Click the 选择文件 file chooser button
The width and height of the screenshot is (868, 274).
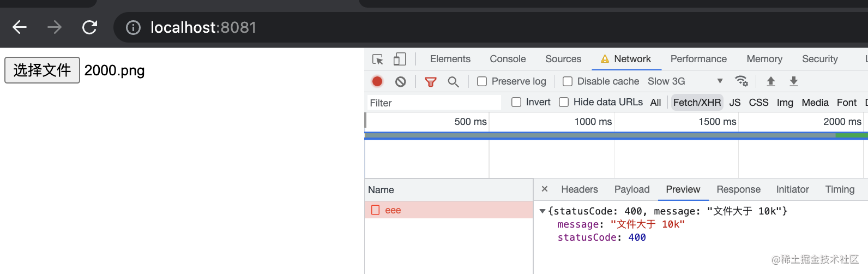pyautogui.click(x=42, y=70)
